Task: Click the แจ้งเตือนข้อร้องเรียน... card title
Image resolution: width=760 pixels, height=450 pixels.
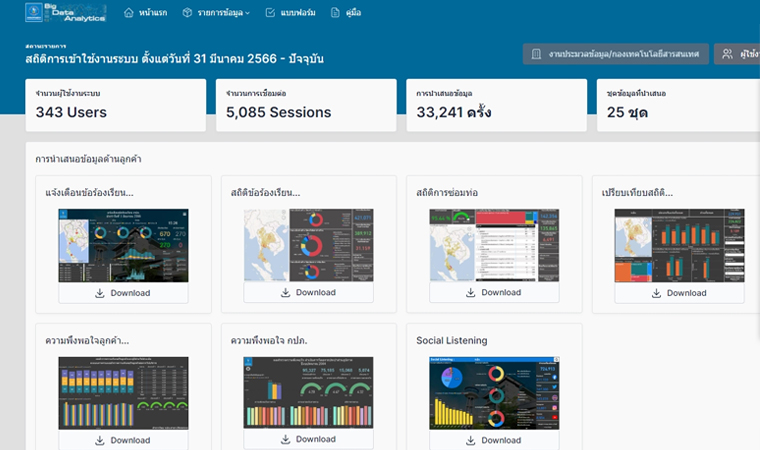Action: point(89,193)
